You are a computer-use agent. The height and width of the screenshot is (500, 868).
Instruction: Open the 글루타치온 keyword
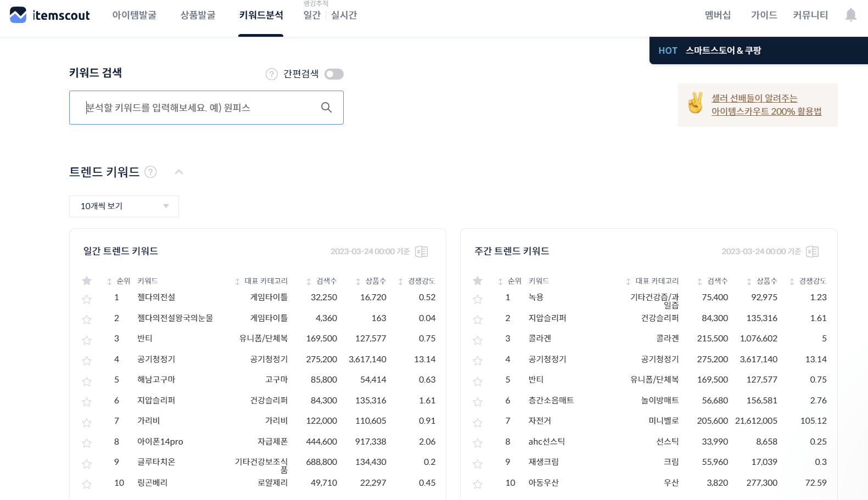pyautogui.click(x=156, y=462)
